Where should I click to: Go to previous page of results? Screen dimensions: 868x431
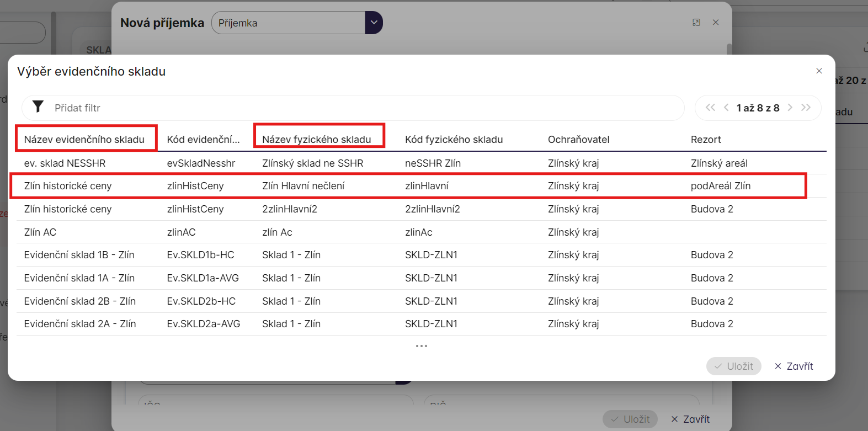726,108
